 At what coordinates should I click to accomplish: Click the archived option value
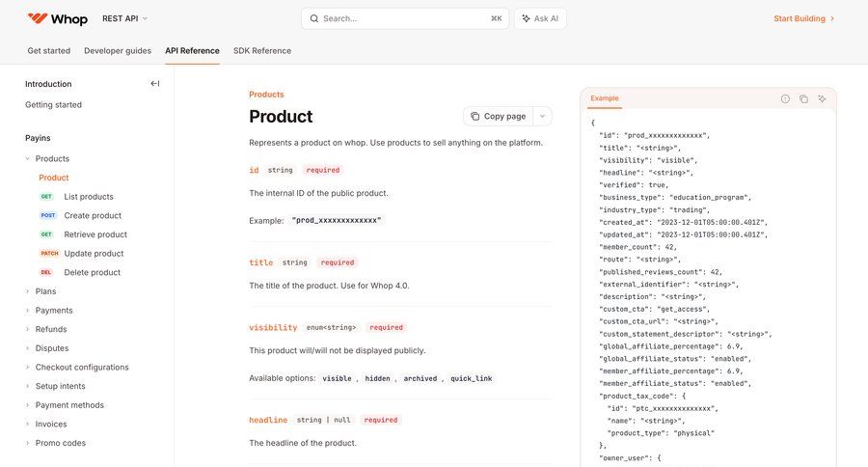click(x=420, y=378)
